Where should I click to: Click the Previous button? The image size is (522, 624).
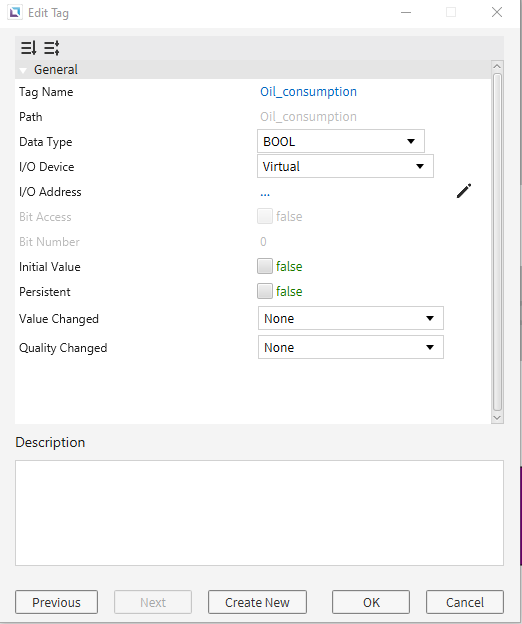[56, 602]
